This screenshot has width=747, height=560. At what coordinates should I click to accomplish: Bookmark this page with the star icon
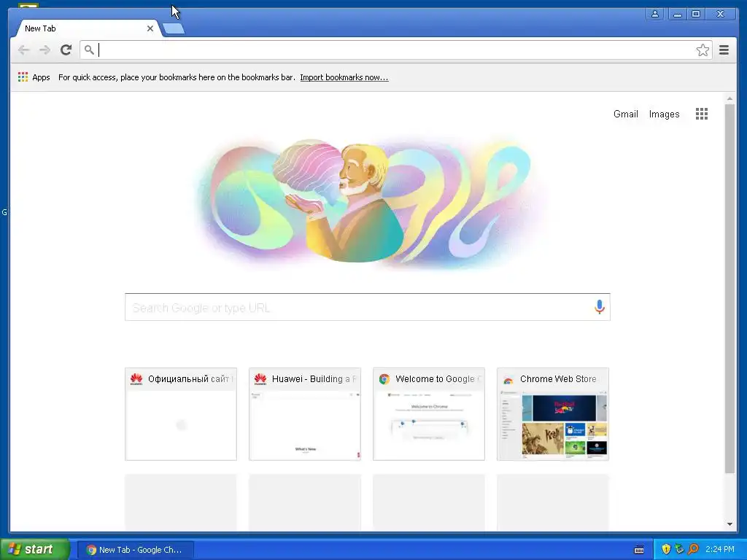(x=703, y=50)
